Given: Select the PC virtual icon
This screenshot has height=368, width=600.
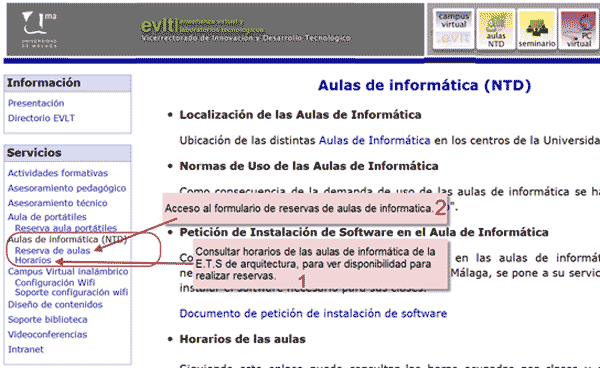Looking at the screenshot, I should pyautogui.click(x=579, y=29).
